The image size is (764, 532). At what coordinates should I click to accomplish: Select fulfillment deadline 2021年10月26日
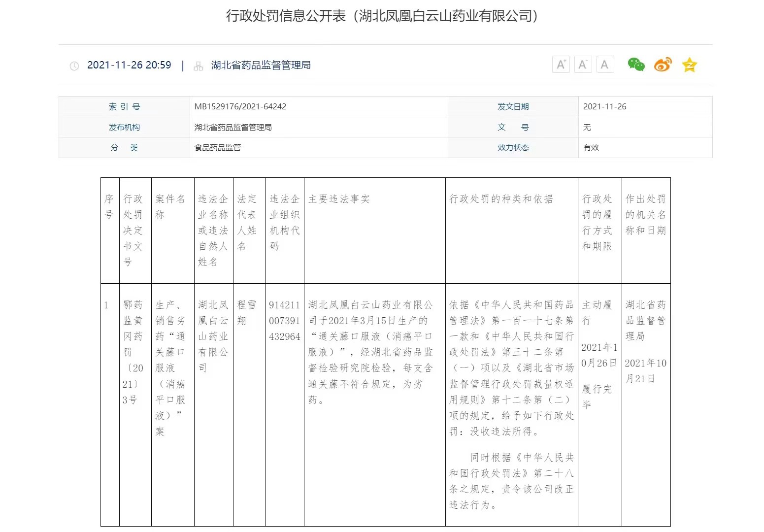599,355
